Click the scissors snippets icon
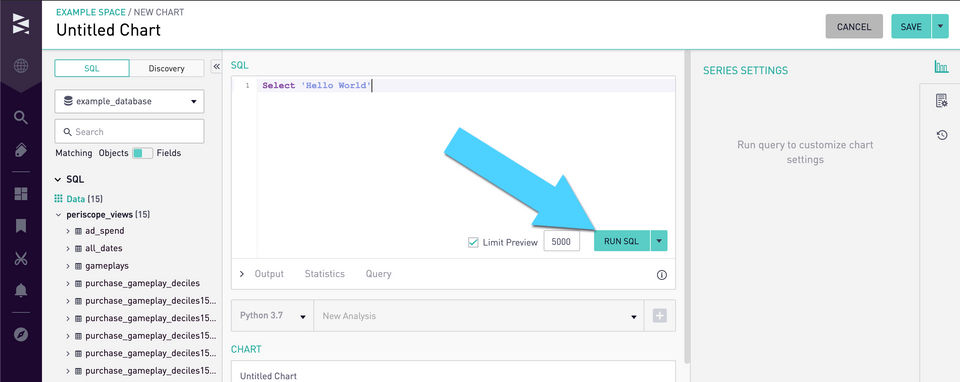This screenshot has height=382, width=960. tap(21, 258)
